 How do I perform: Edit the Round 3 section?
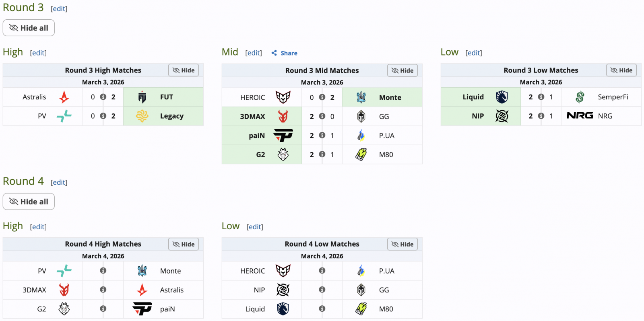(59, 9)
